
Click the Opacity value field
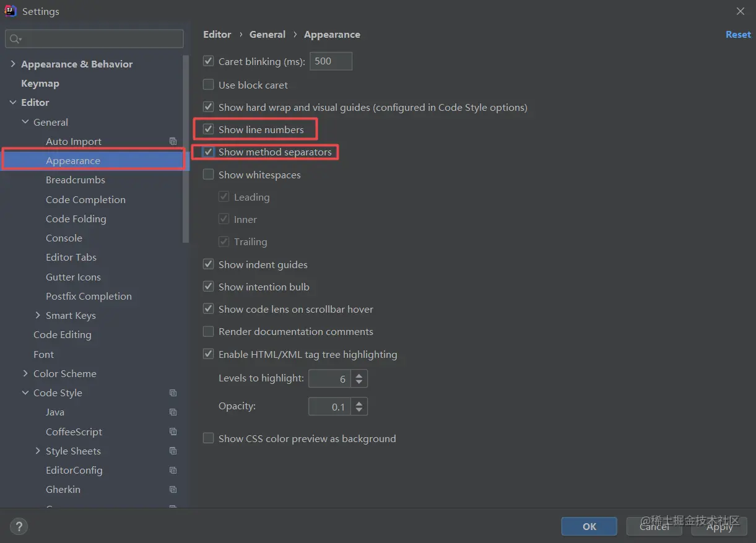coord(329,406)
